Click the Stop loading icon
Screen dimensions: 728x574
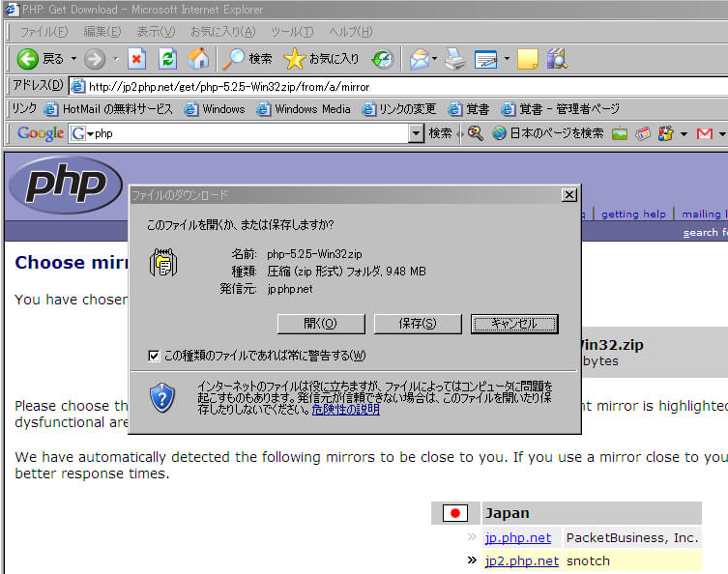pos(137,59)
